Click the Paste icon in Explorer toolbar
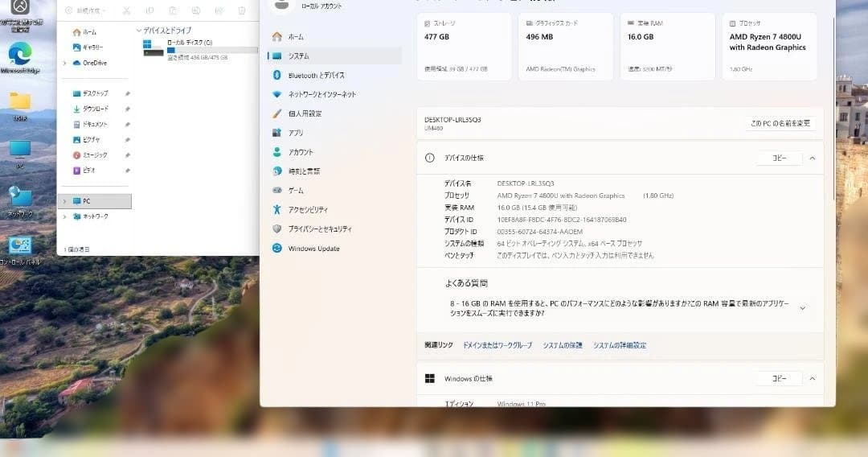 tap(173, 10)
